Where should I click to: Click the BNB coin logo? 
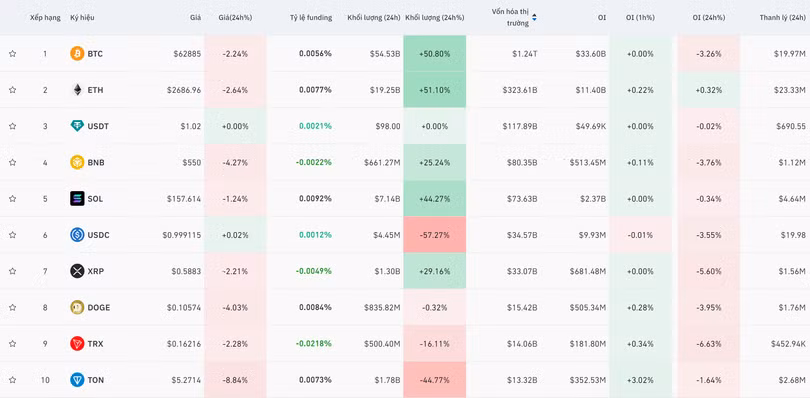[x=77, y=162]
